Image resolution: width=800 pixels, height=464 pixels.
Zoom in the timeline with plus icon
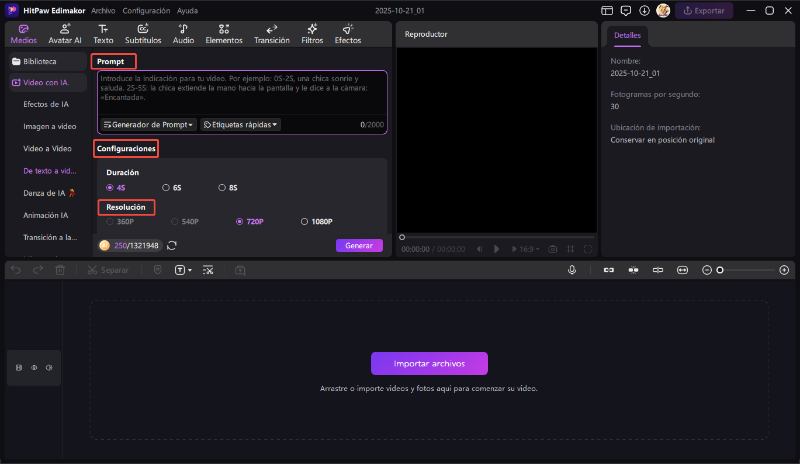[784, 270]
